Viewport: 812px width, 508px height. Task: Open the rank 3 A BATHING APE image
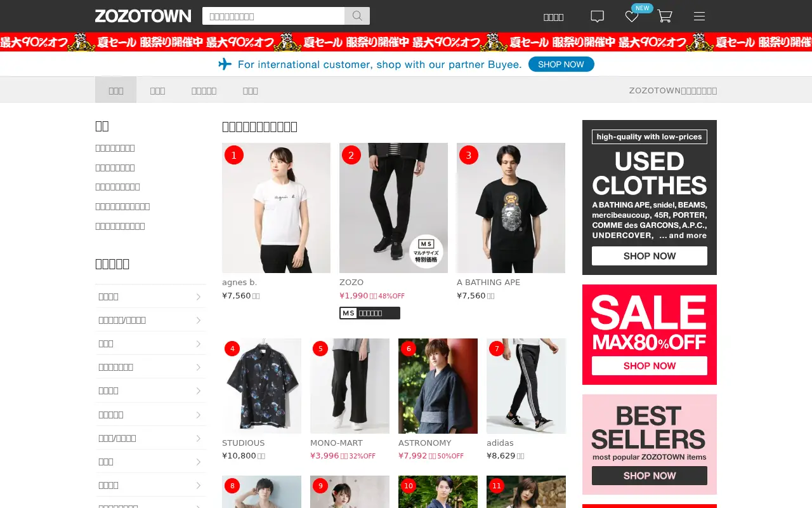click(511, 208)
